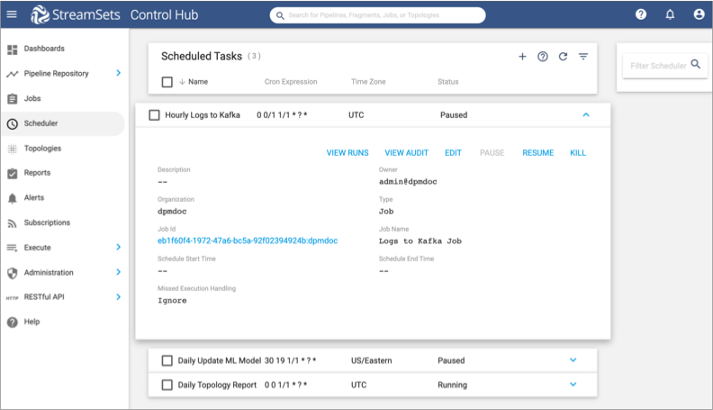Click the StreamSets logo
The width and height of the screenshot is (713, 410).
coord(75,15)
